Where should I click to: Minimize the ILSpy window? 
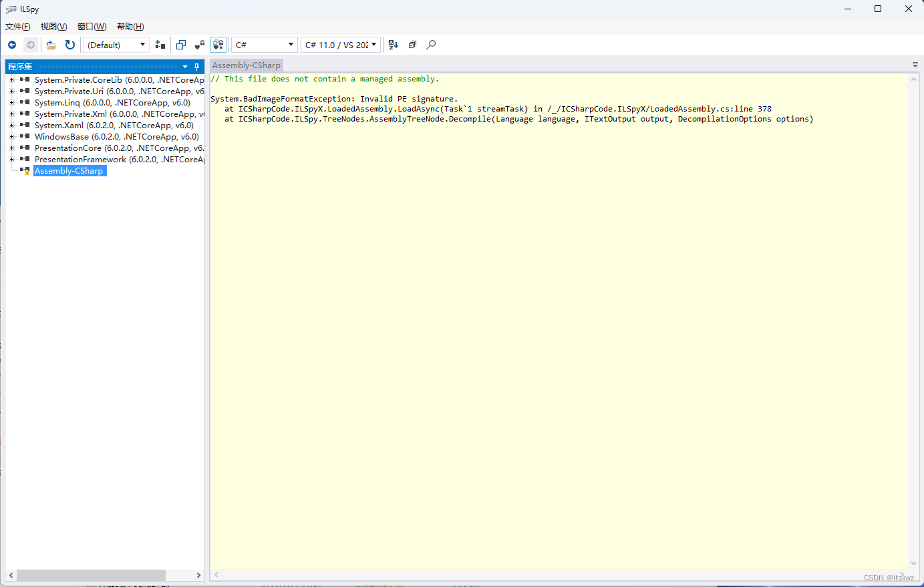(x=848, y=9)
